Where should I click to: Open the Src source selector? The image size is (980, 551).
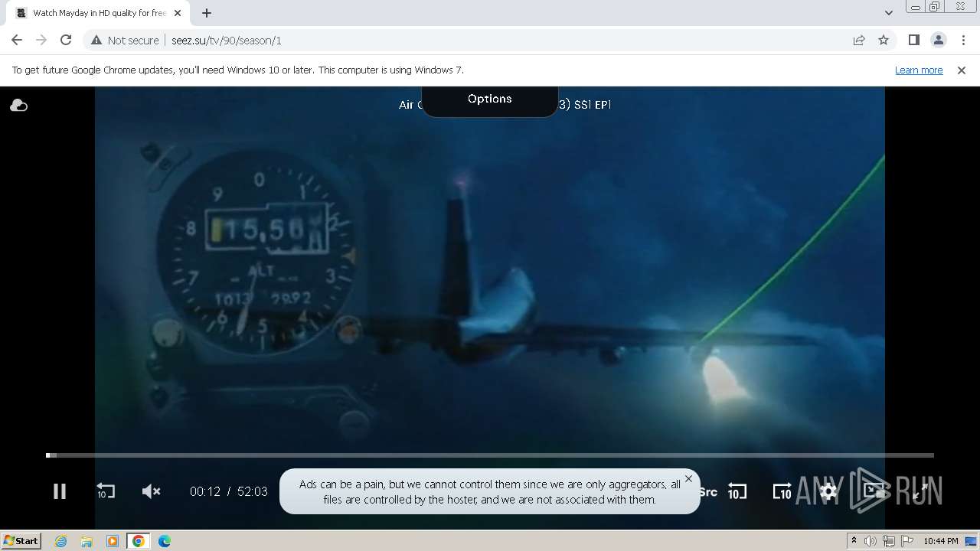[x=708, y=492]
